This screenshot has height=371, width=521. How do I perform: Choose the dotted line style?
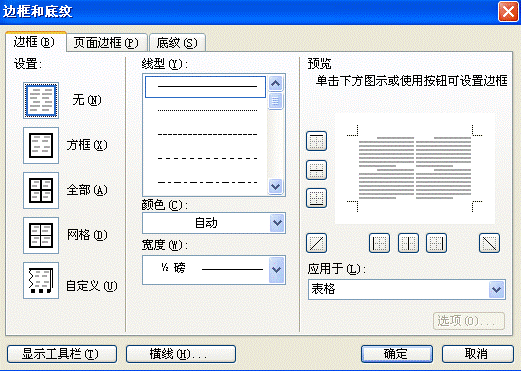pyautogui.click(x=207, y=110)
